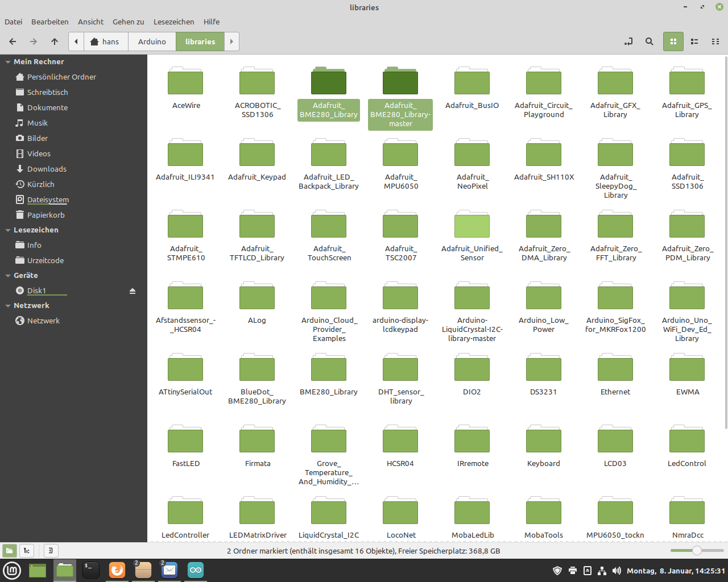Open the Gehen zu menu

(x=129, y=22)
